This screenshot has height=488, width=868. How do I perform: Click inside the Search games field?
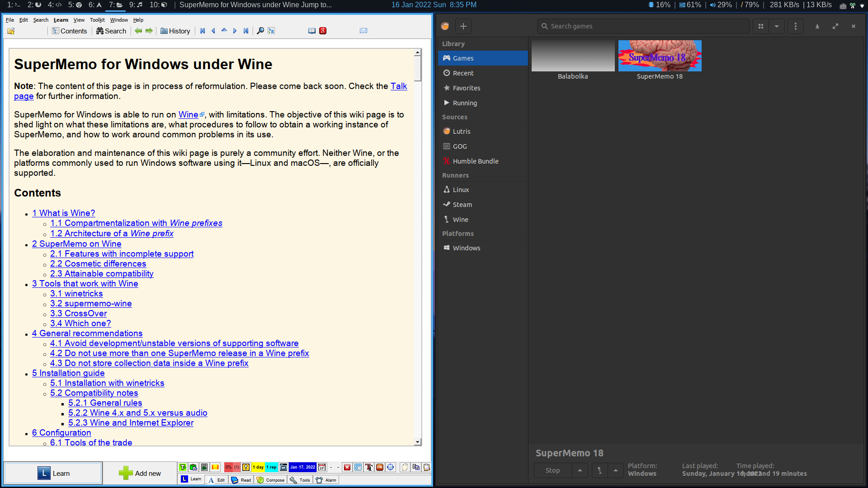click(642, 26)
